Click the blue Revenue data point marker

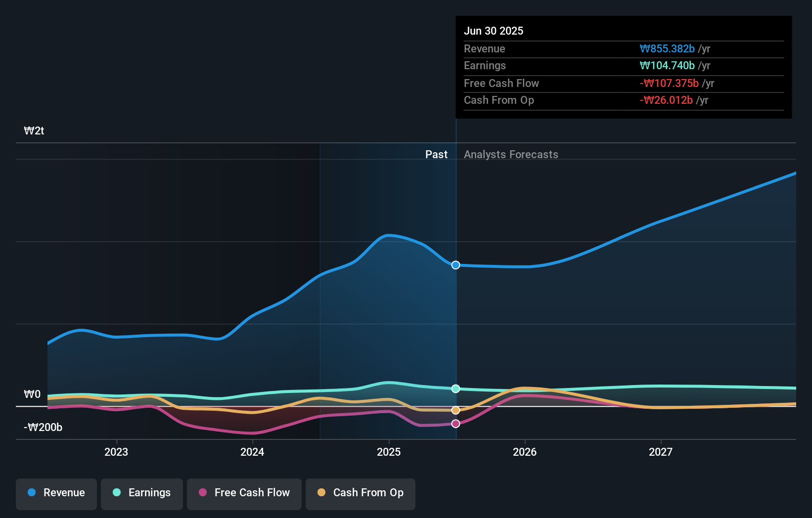coord(456,265)
